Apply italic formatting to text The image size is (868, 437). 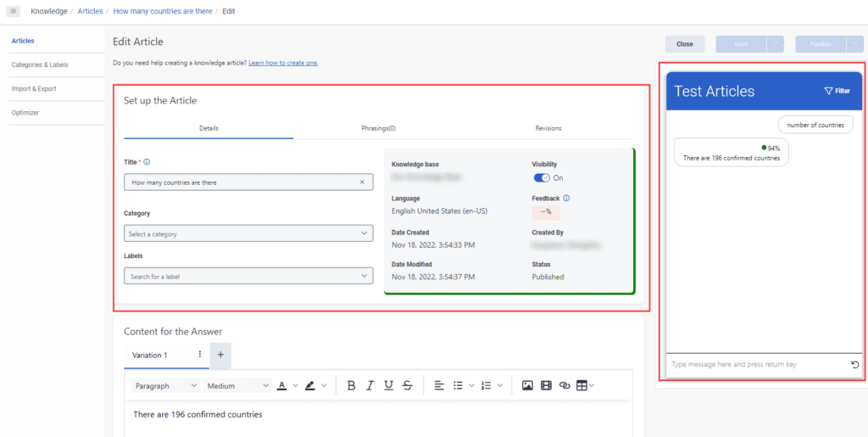point(370,385)
